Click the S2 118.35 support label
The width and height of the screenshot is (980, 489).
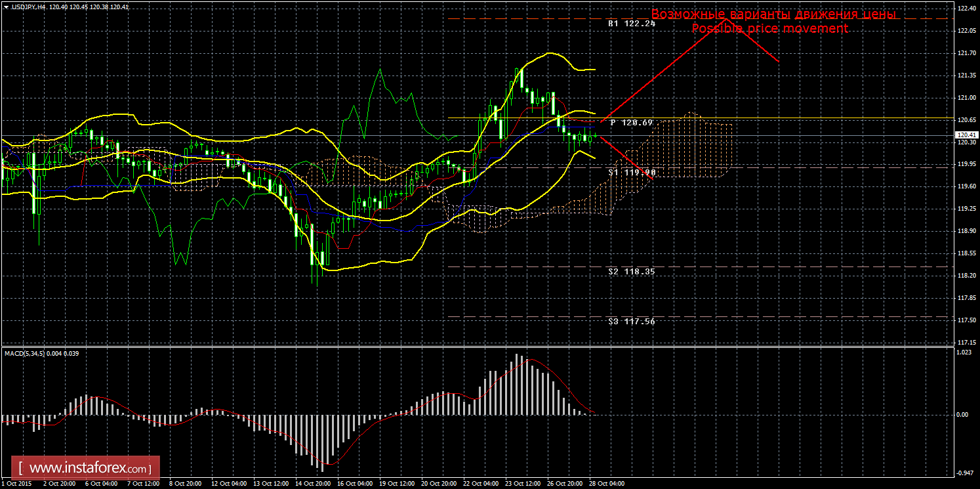(x=631, y=270)
